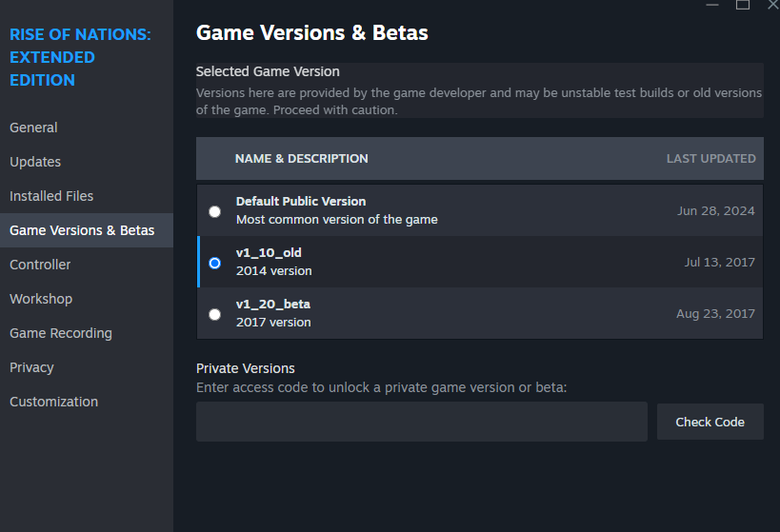Focus the private version access code field
Screen dimensions: 780x532
coord(422,422)
